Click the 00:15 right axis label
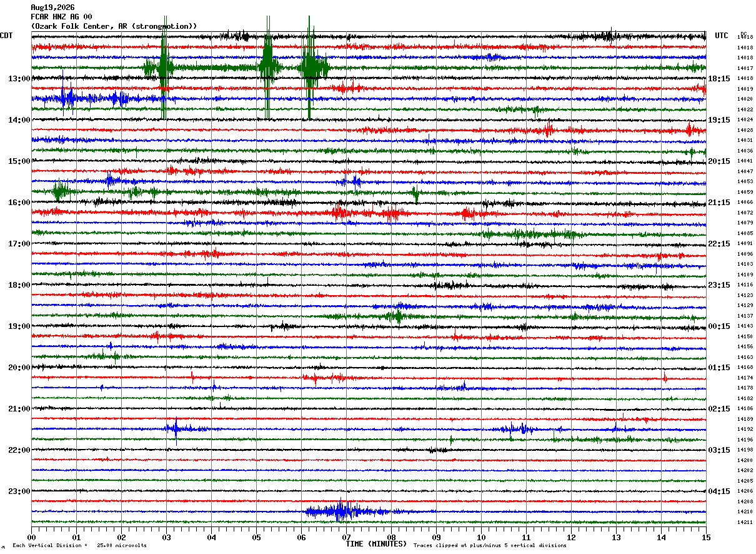Viewport: 756px width, 554px height. [x=719, y=326]
